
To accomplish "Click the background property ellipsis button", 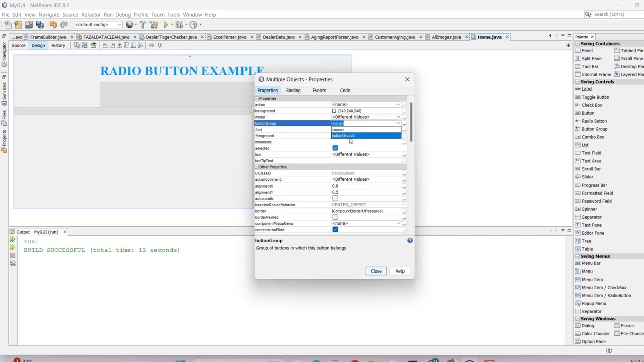I will pos(404,111).
